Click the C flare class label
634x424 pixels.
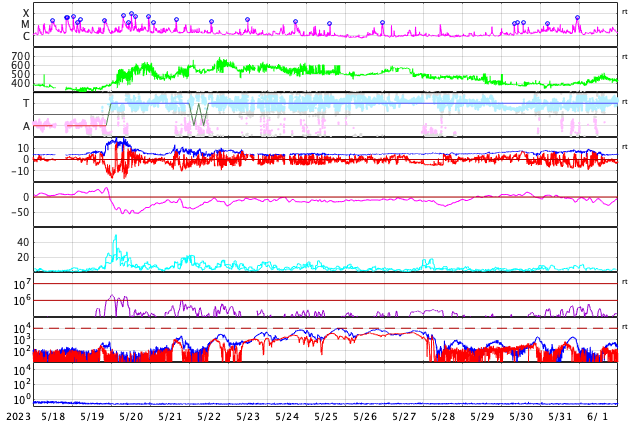pos(26,36)
